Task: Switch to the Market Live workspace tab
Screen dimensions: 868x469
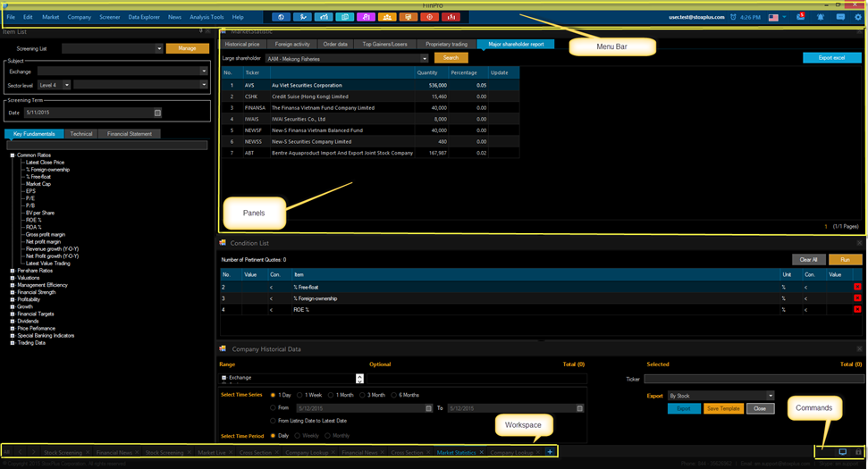Action: (x=212, y=452)
